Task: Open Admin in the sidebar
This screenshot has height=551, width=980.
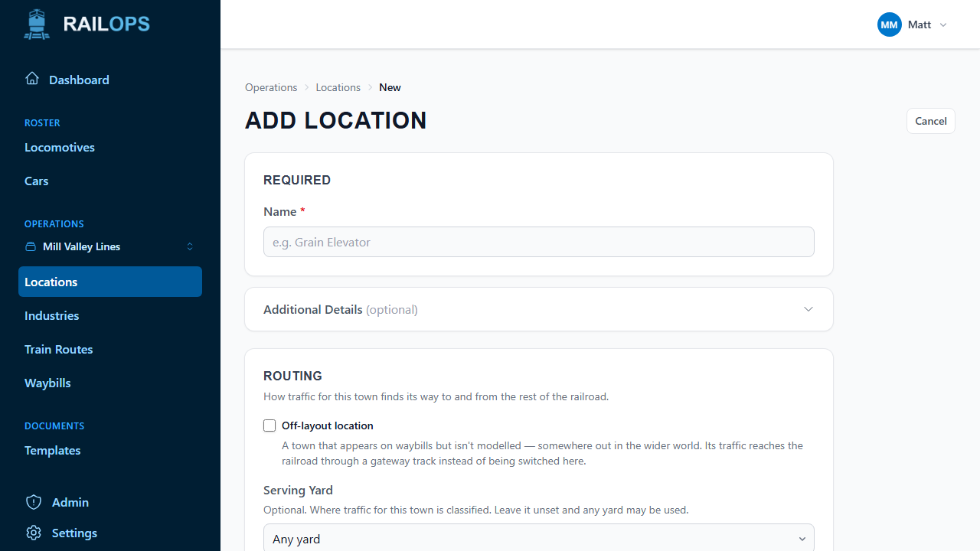Action: pyautogui.click(x=110, y=502)
